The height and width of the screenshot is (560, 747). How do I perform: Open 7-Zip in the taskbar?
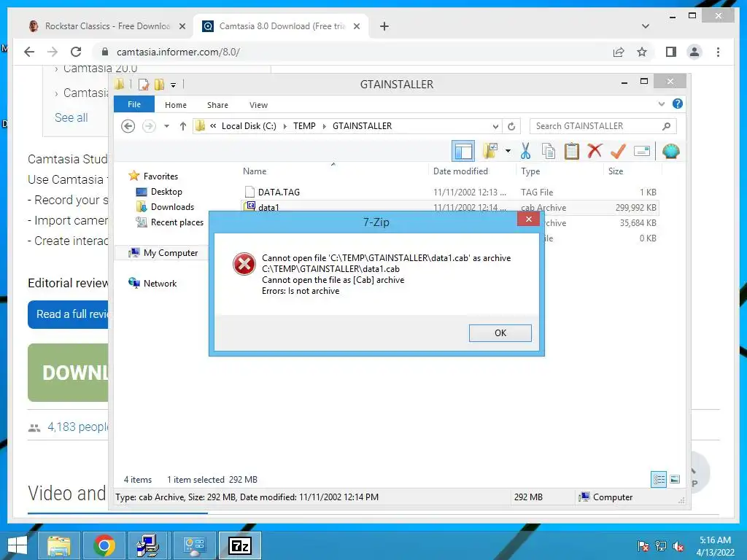[239, 545]
